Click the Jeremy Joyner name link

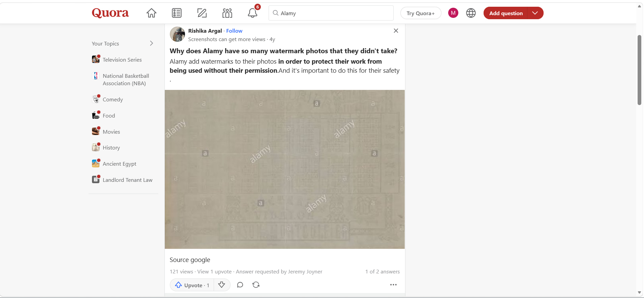[305, 271]
